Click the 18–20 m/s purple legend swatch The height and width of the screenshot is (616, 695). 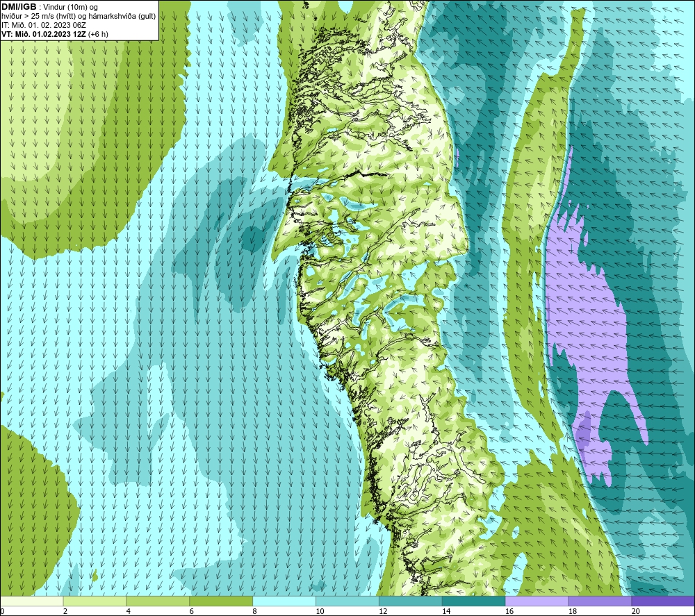pos(600,601)
